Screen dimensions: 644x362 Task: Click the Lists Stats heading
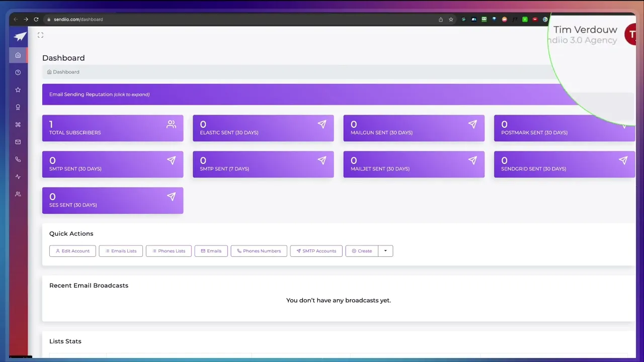[65, 341]
